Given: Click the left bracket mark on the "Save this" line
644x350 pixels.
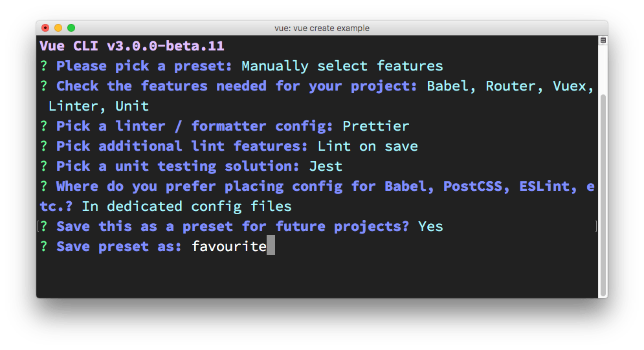Looking at the screenshot, I should point(39,226).
